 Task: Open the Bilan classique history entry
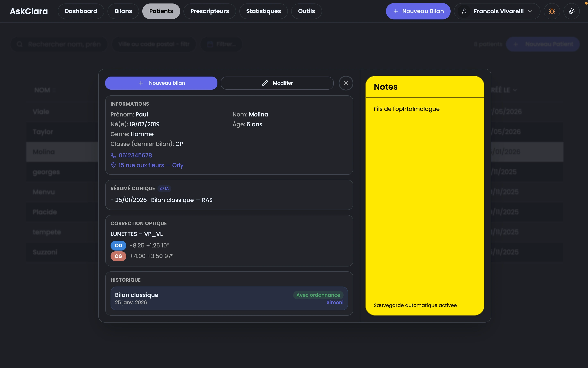229,298
